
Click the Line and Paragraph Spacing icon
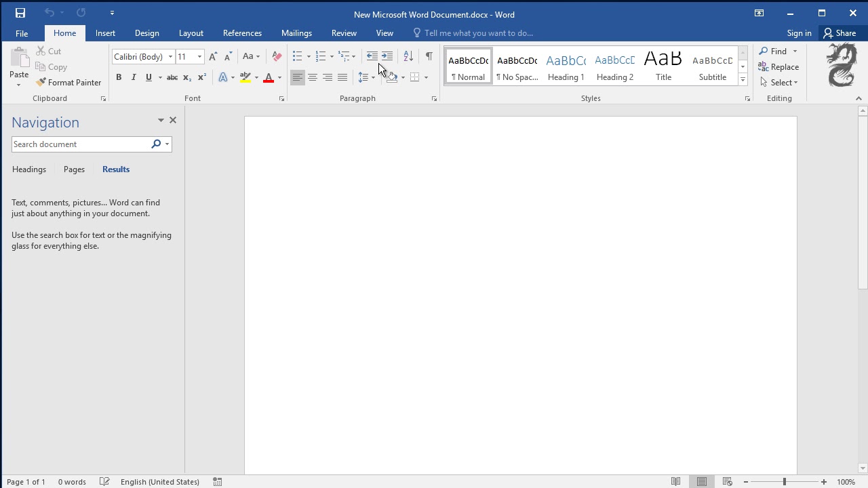tap(363, 77)
